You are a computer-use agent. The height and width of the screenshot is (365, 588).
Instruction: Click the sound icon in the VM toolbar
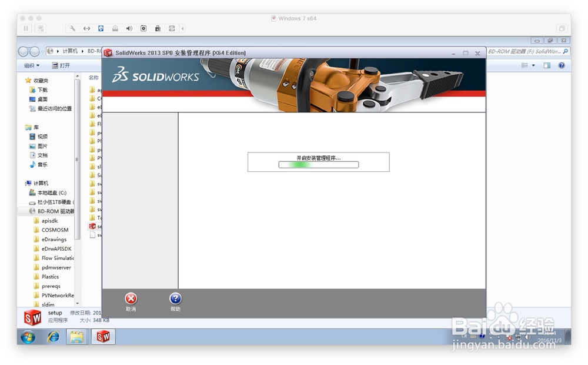tap(129, 28)
